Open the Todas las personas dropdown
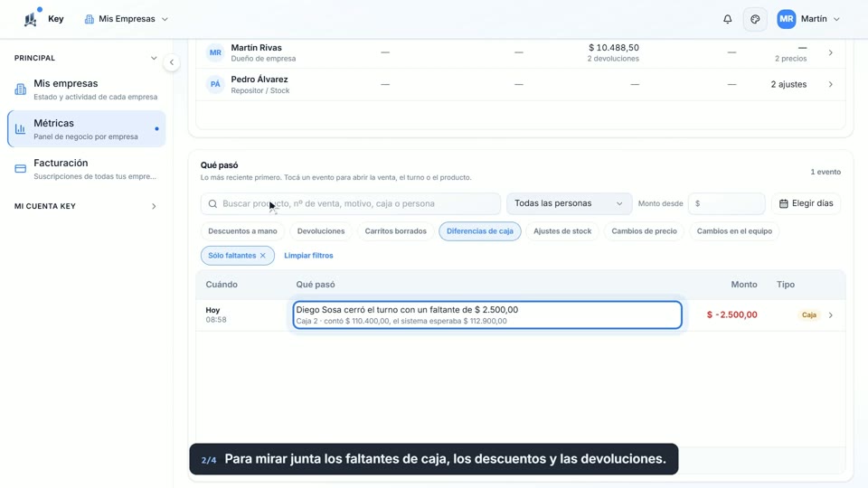 [569, 203]
